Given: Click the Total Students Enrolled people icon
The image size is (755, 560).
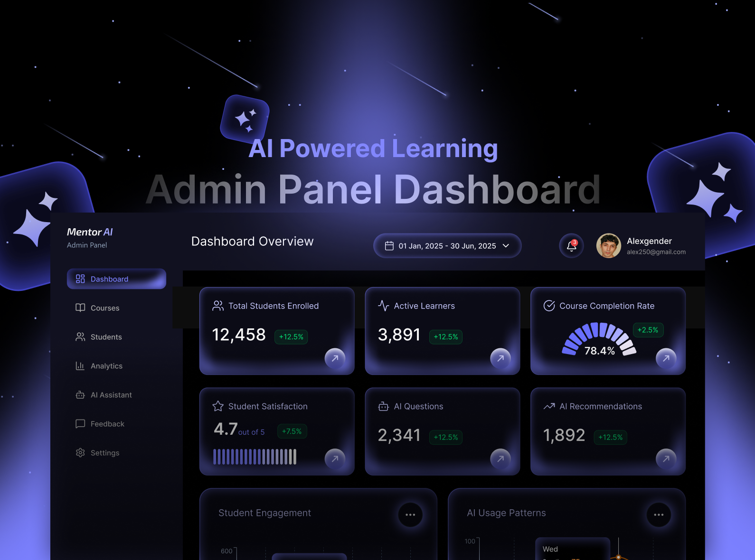Looking at the screenshot, I should pos(218,306).
